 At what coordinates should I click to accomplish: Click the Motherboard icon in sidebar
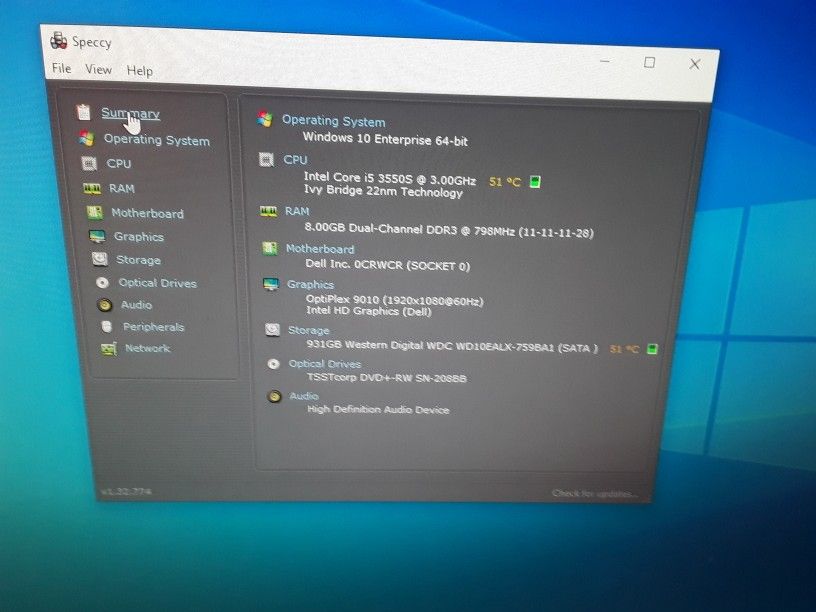(x=95, y=212)
